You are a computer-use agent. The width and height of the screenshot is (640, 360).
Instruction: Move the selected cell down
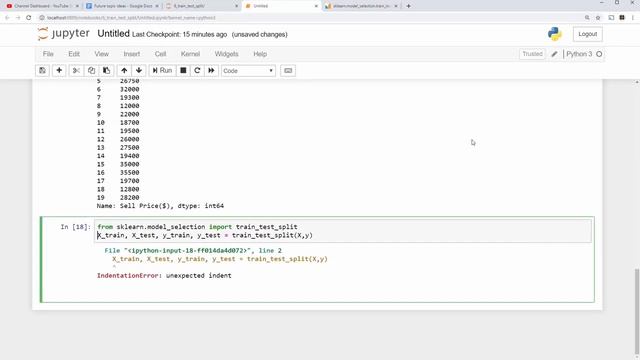139,71
